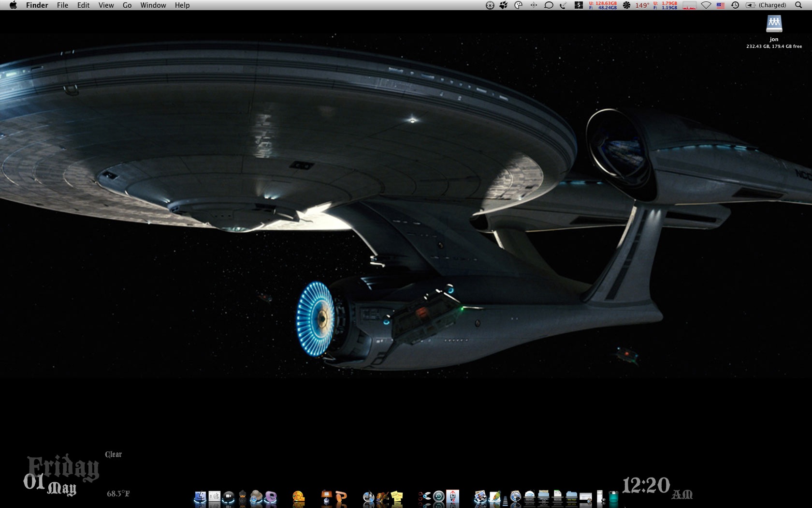
Task: Click the 12:20 AM desktop clock
Action: tap(657, 487)
